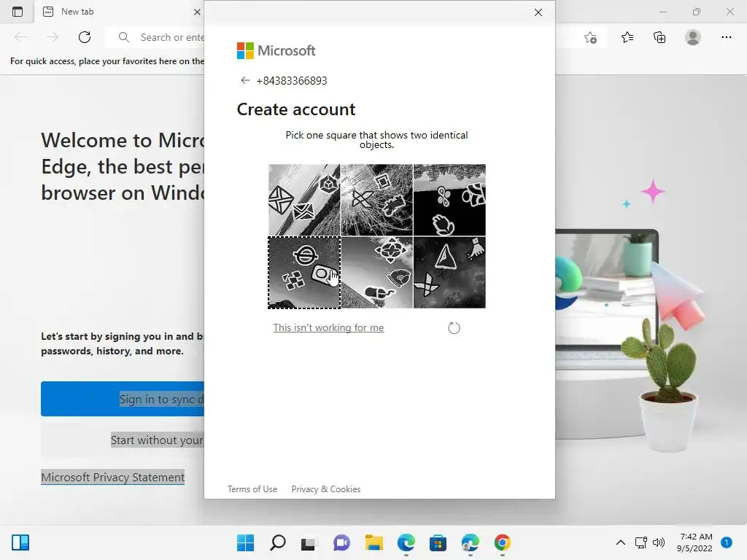The height and width of the screenshot is (560, 747).
Task: Select the bottom-right puzzle square with triangle
Action: [449, 273]
